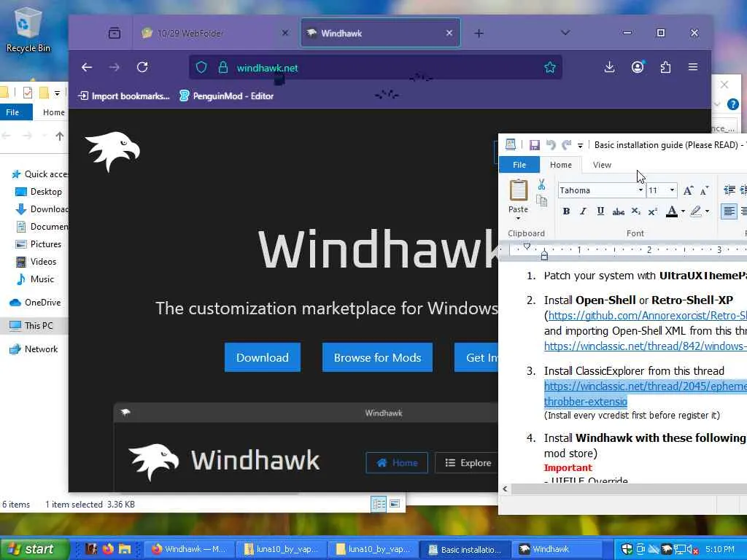Open the Windows start button
Image resolution: width=747 pixels, height=560 pixels.
click(34, 549)
